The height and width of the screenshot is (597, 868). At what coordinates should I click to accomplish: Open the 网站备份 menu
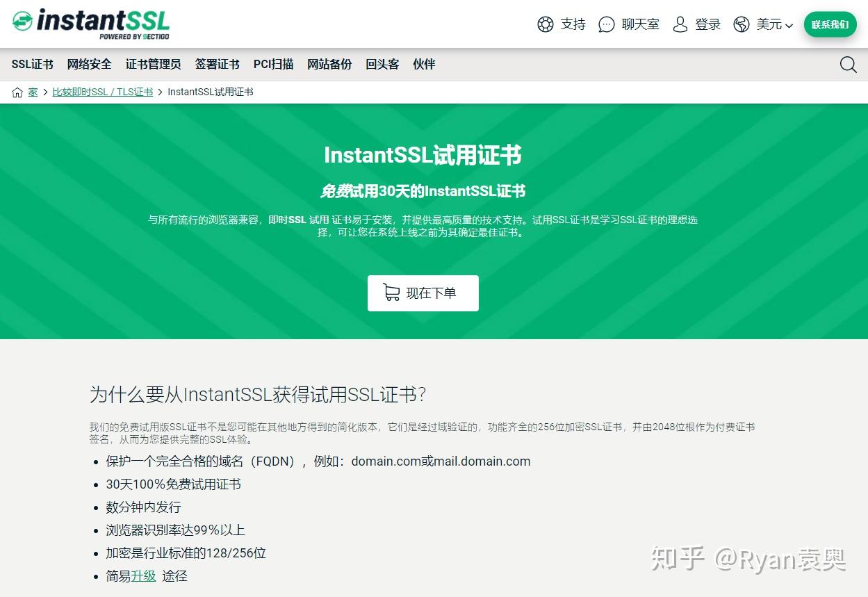pos(329,64)
